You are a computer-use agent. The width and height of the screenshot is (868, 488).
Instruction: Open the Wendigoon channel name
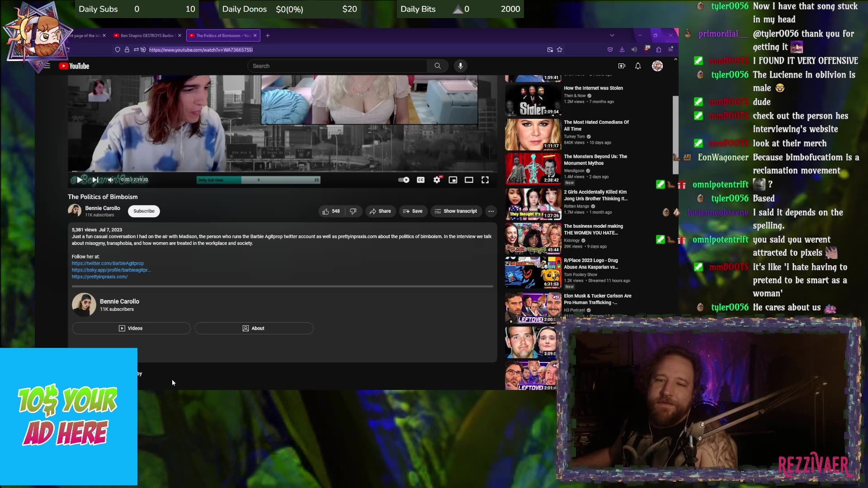point(574,171)
